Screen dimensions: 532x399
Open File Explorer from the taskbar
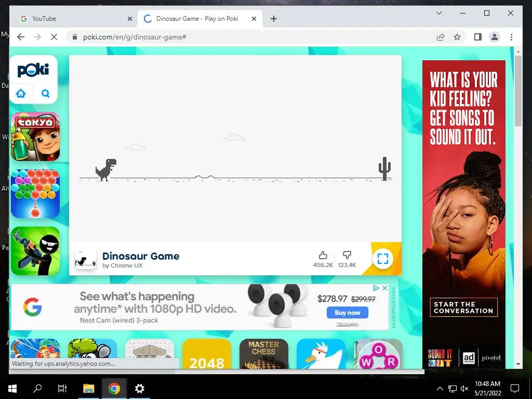click(x=89, y=389)
